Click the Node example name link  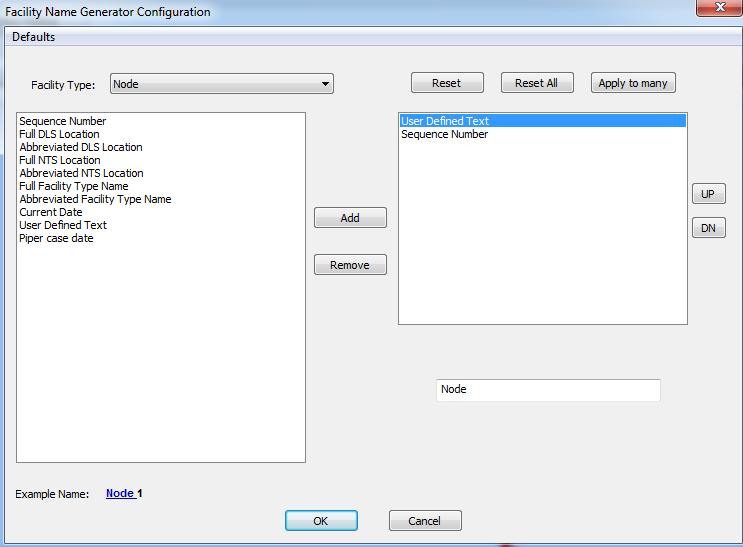click(120, 493)
